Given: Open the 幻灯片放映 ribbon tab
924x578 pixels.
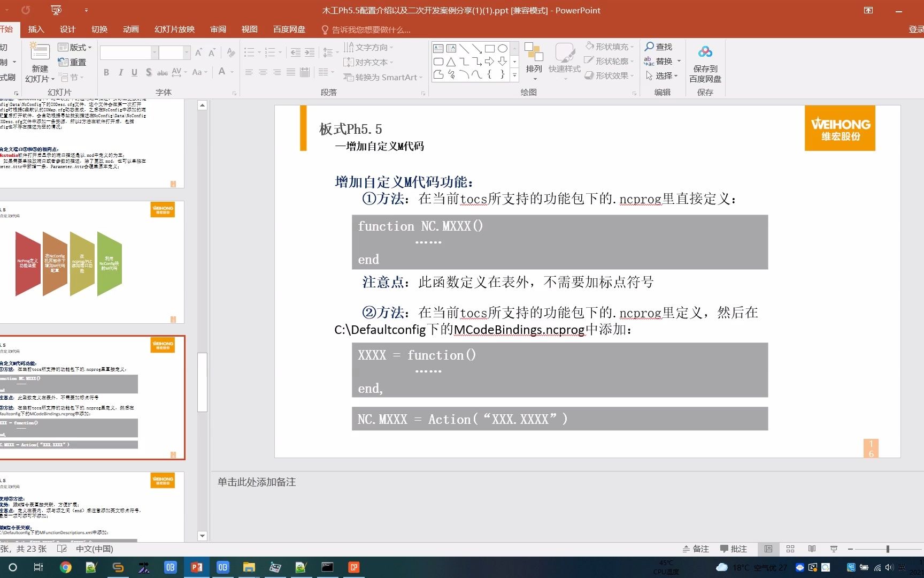Looking at the screenshot, I should pyautogui.click(x=174, y=29).
